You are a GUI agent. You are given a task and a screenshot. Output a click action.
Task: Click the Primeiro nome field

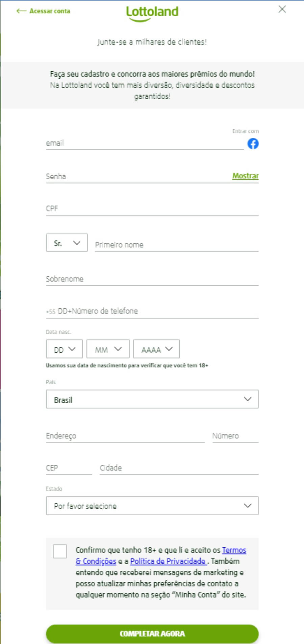pos(177,245)
